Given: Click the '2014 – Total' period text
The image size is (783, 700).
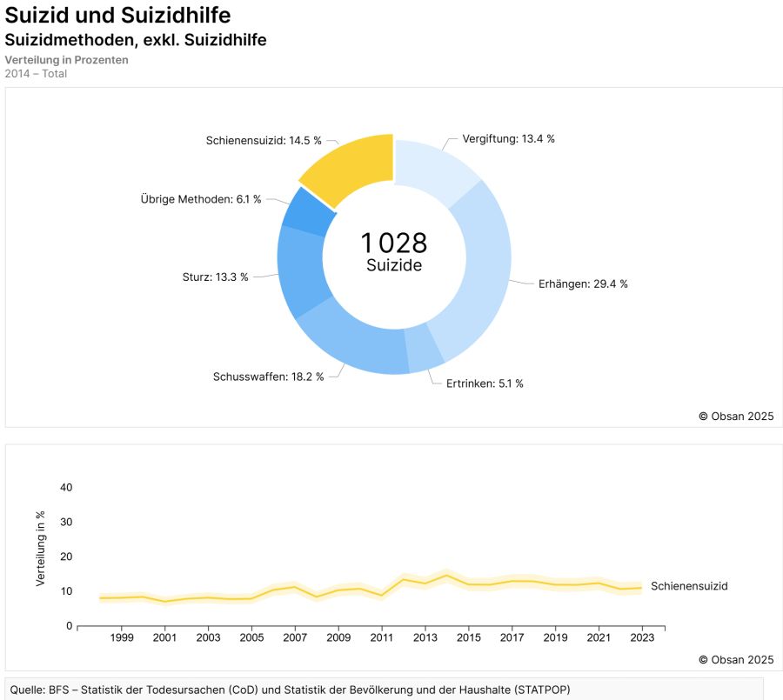Looking at the screenshot, I should pos(36,74).
